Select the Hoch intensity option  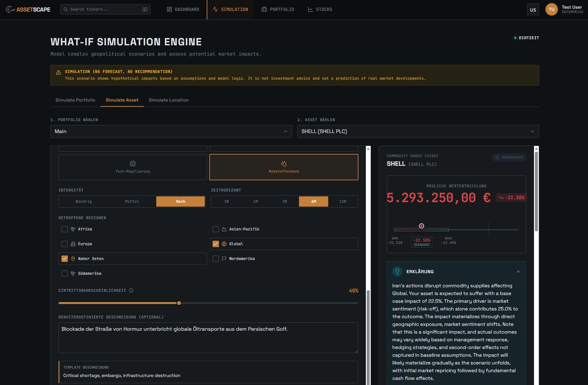180,201
